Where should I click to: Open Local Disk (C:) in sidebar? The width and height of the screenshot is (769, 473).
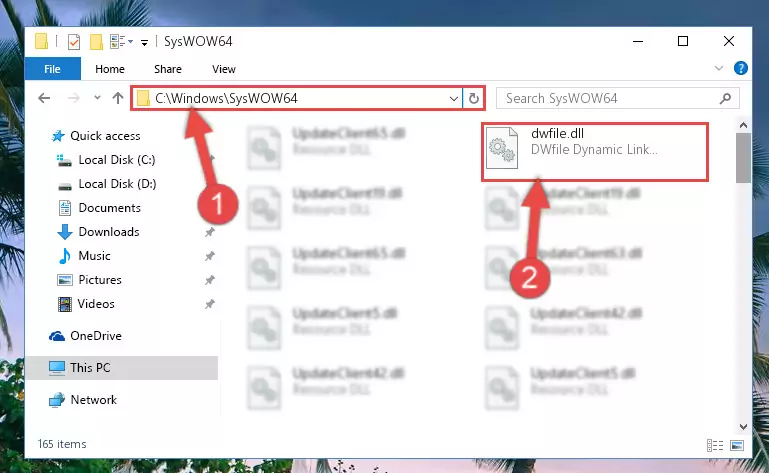(x=117, y=159)
